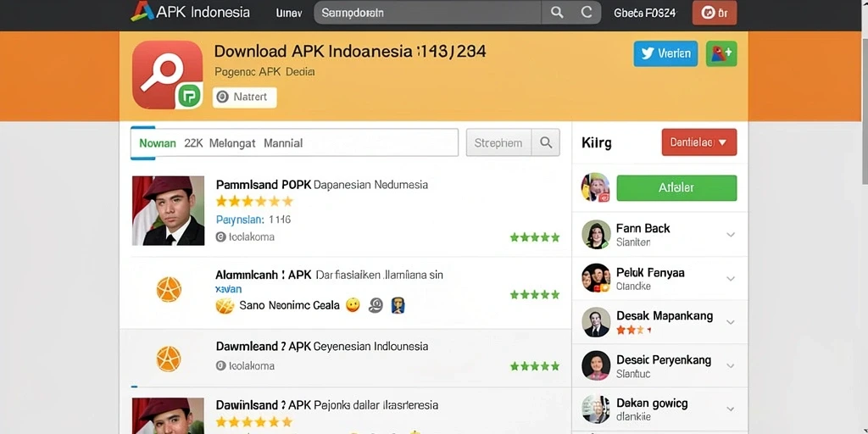Click the Fann Back avatar icon
This screenshot has width=868, height=434.
(x=596, y=234)
